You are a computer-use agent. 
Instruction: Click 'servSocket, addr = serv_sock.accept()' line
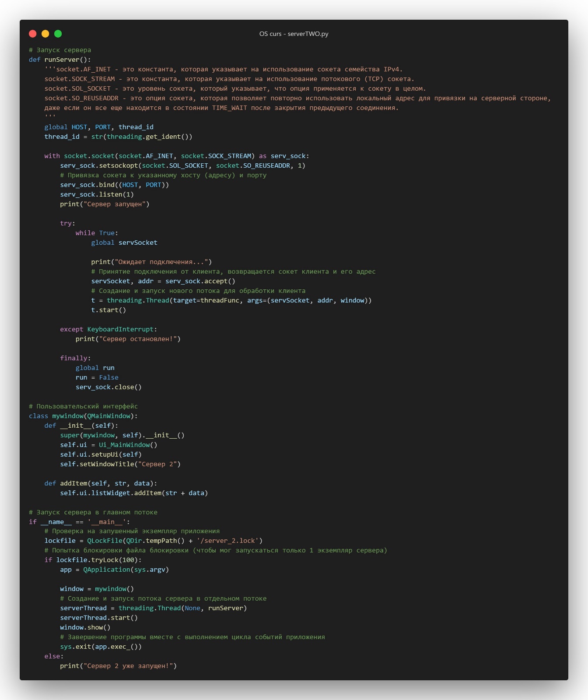click(x=163, y=281)
